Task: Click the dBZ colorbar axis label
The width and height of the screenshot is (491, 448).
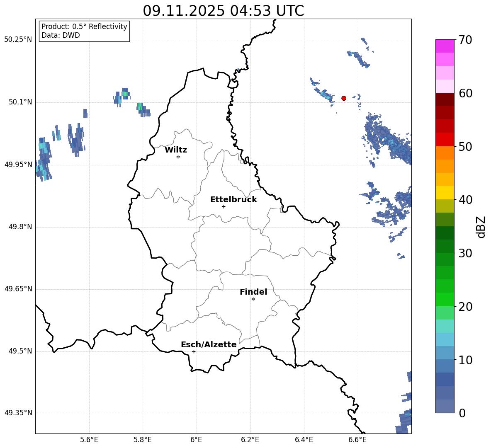Action: (481, 227)
